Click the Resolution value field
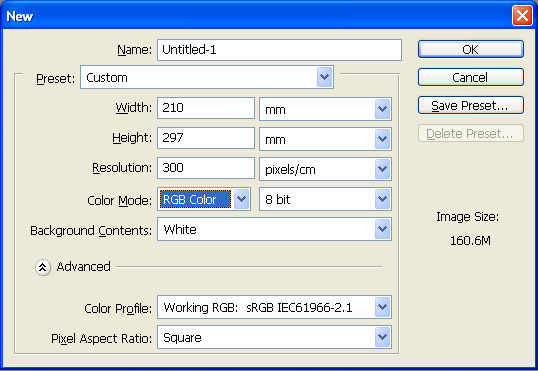Viewport: 538px width, 371px height. click(206, 168)
